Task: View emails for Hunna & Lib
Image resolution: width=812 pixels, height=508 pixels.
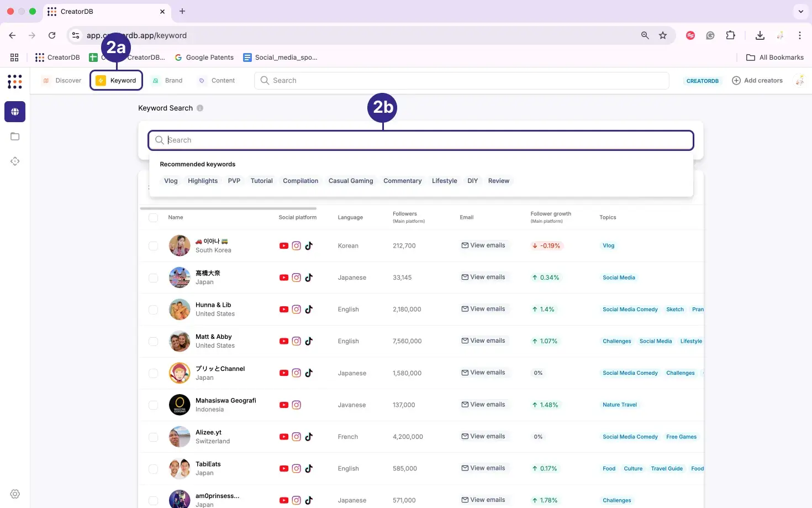Action: pos(483,309)
